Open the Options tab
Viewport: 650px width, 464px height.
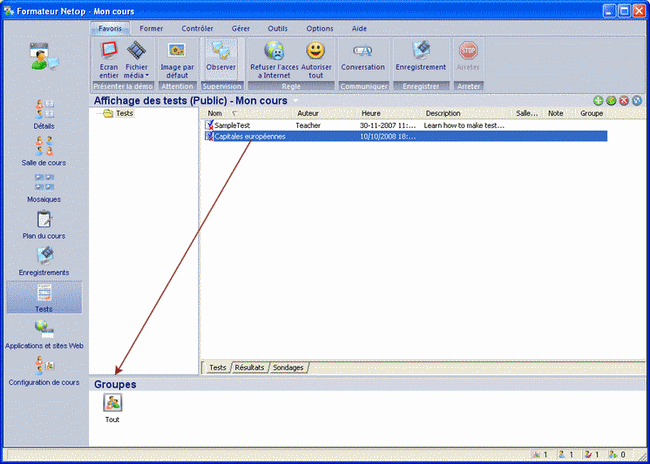[x=320, y=29]
